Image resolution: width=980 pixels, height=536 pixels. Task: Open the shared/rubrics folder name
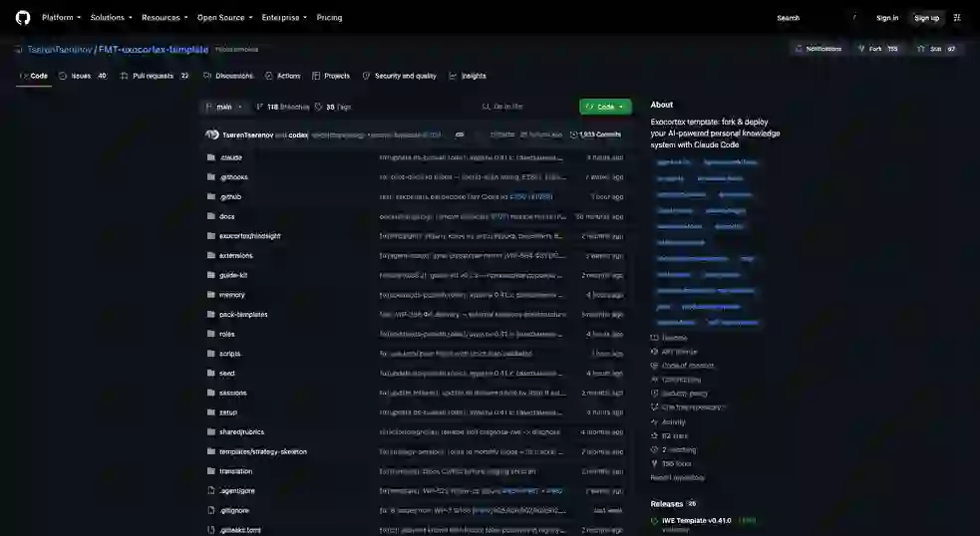[242, 432]
